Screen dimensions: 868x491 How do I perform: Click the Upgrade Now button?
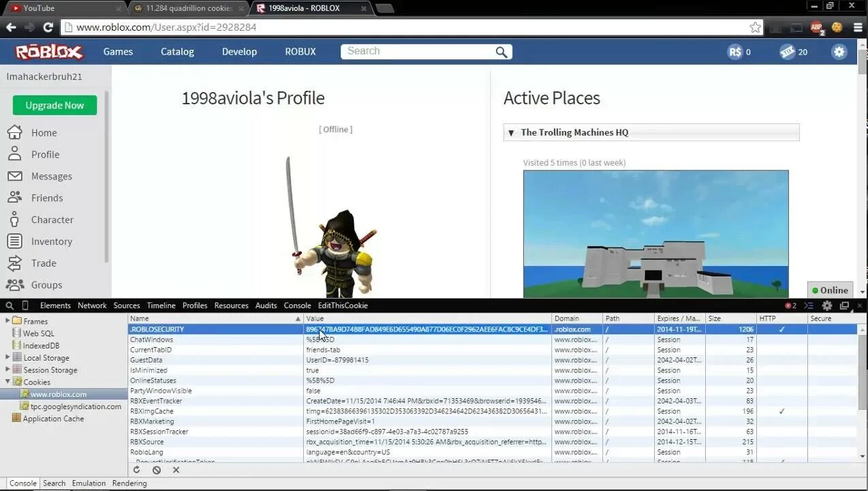(55, 105)
